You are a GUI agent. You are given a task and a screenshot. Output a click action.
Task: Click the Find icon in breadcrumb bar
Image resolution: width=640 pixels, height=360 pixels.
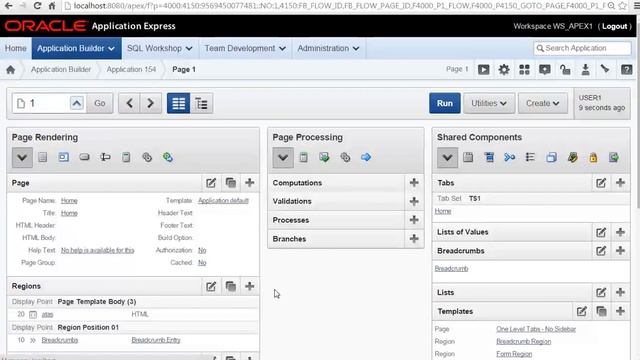coord(605,70)
